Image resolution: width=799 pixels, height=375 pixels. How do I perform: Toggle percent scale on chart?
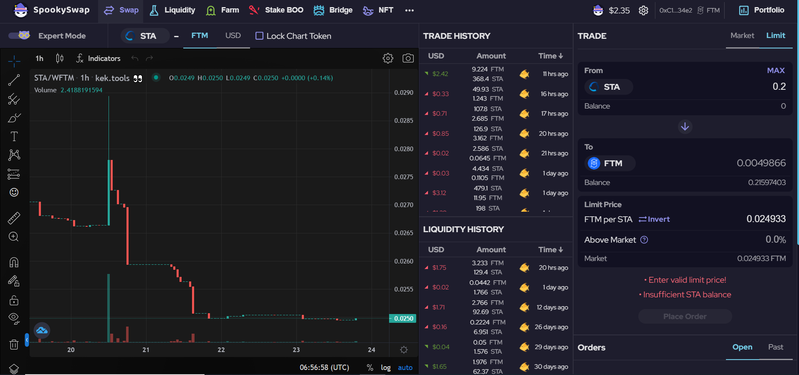[369, 367]
